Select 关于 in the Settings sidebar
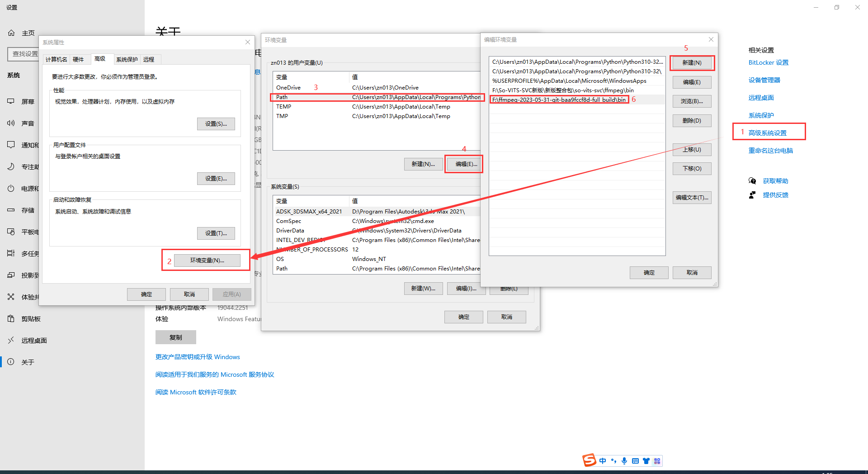The width and height of the screenshot is (868, 474). coord(27,361)
